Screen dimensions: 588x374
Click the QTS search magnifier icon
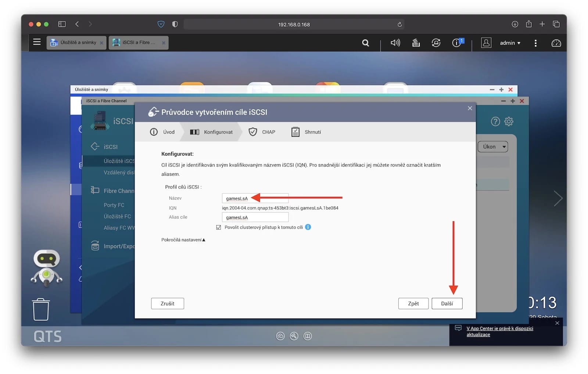(x=365, y=43)
